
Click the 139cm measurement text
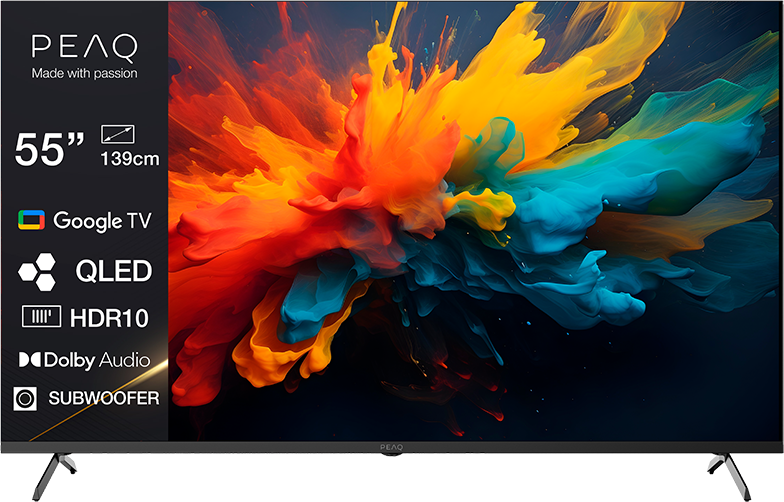(x=130, y=159)
